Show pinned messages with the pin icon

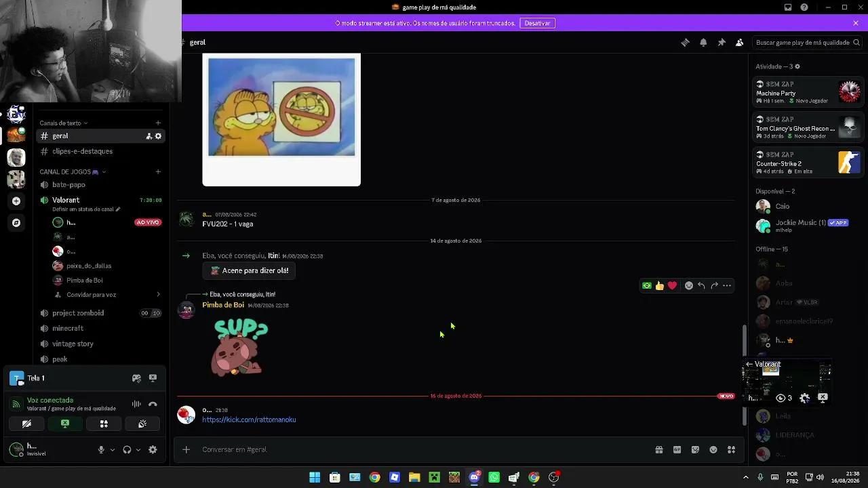722,42
